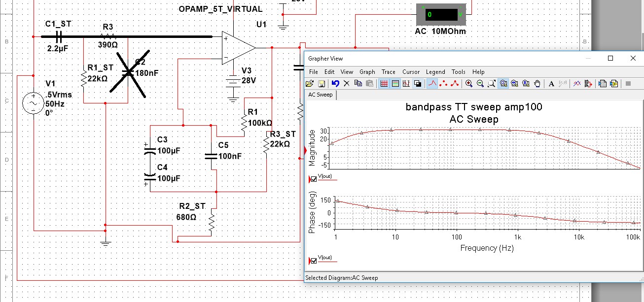Click the 'AC Sweep' graph subtitle text
The height and width of the screenshot is (302, 644).
pos(474,119)
